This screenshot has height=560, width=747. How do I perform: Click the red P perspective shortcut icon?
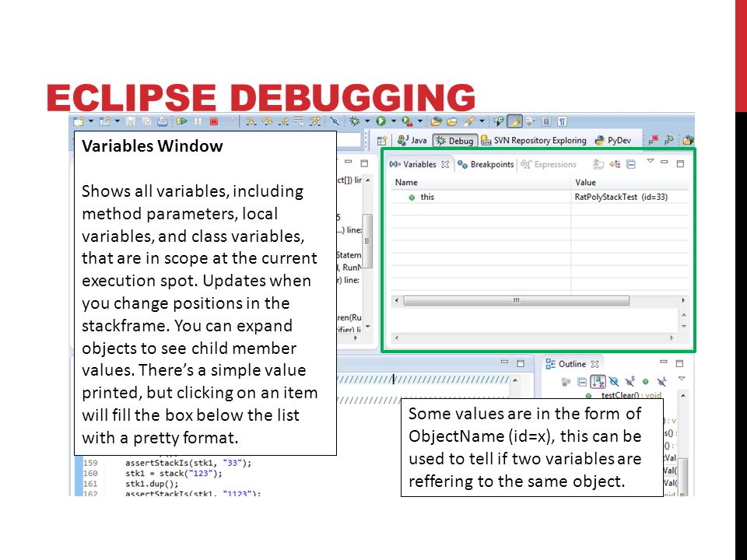(653, 140)
